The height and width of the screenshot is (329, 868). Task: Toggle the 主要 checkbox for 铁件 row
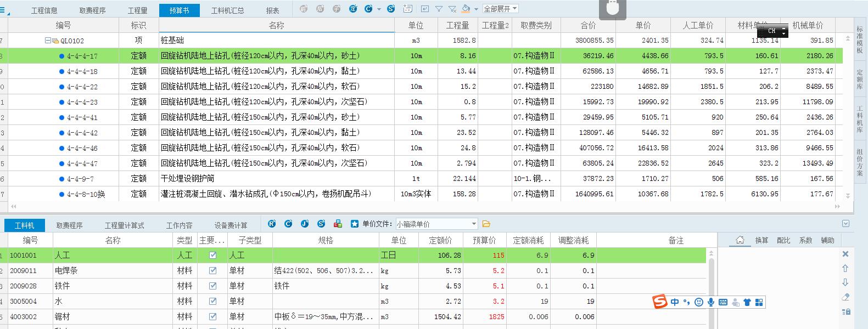(x=212, y=286)
